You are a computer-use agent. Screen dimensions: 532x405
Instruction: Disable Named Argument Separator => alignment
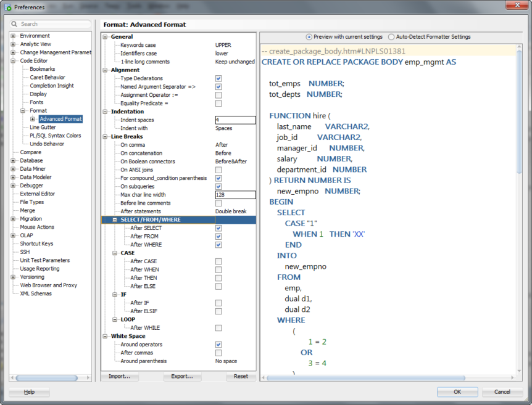[x=218, y=86]
